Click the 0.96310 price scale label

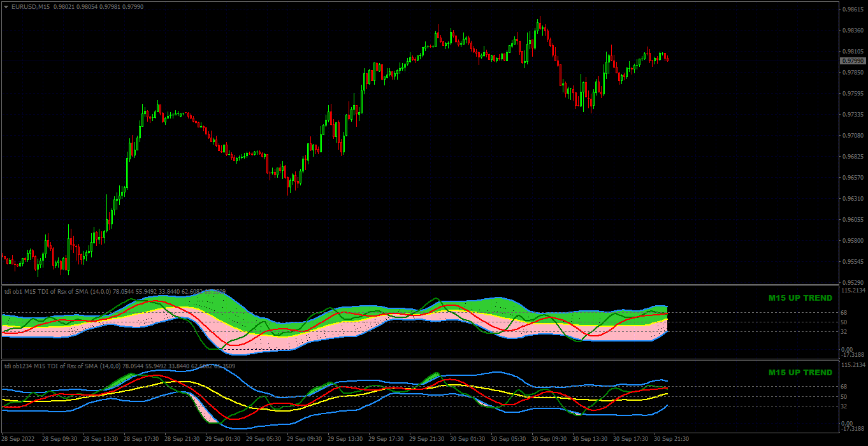click(853, 199)
